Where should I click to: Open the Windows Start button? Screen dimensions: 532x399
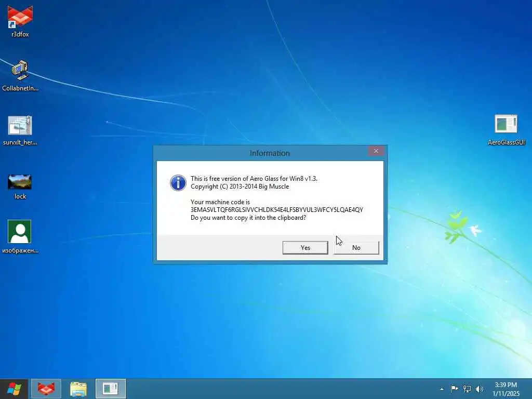pyautogui.click(x=14, y=389)
